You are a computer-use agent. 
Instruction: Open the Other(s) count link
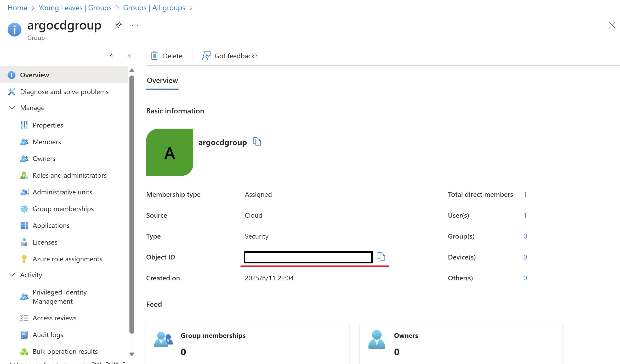click(525, 278)
